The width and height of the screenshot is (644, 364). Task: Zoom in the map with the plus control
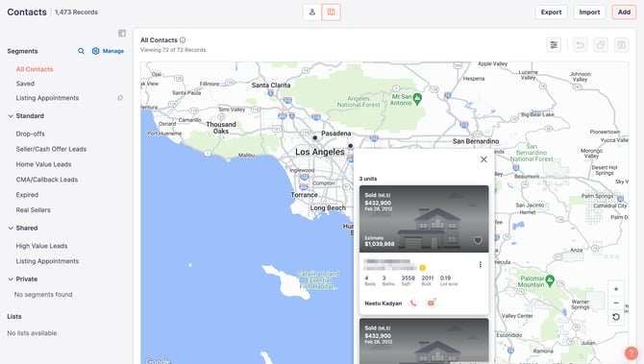[616, 289]
